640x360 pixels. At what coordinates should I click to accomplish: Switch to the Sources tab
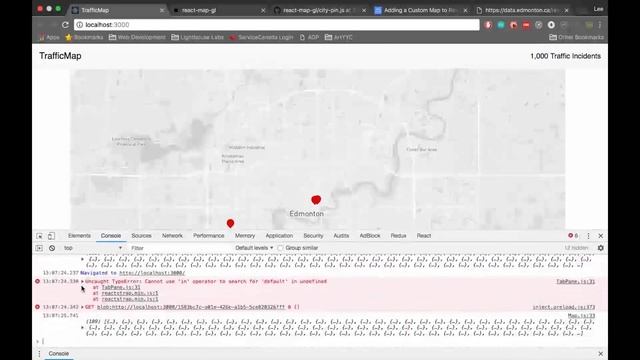[141, 236]
